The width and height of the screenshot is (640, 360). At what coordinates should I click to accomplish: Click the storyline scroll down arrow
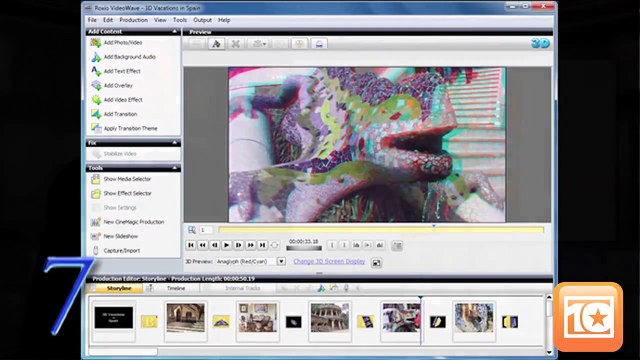(x=549, y=352)
